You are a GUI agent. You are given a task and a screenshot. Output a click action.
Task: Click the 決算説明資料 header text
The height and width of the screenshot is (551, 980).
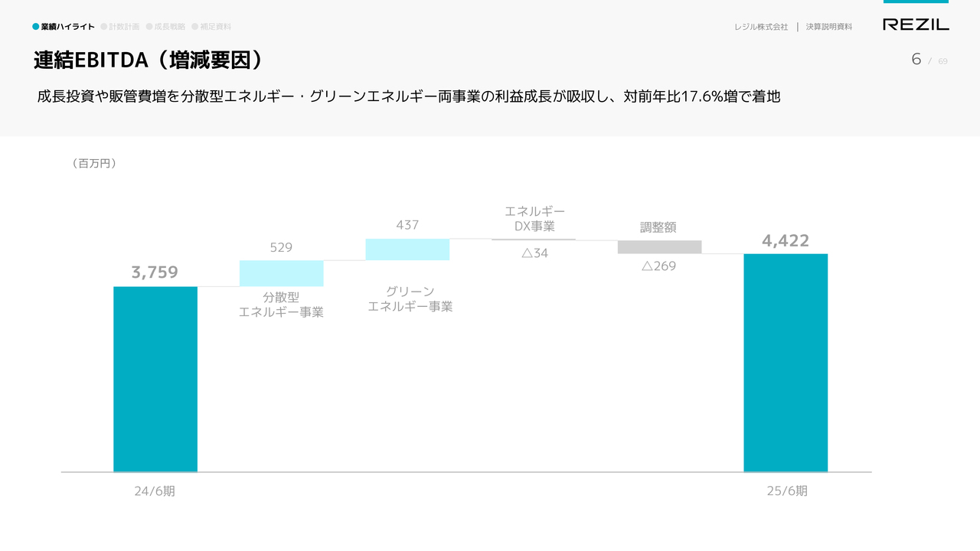828,27
